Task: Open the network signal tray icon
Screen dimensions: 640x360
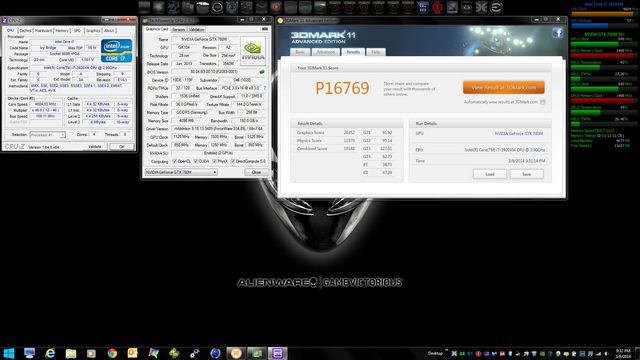Action: [598, 353]
